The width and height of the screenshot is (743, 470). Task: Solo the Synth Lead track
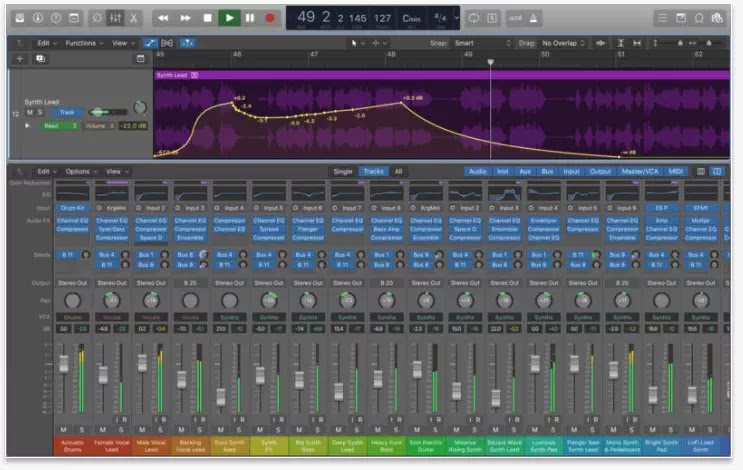click(40, 112)
